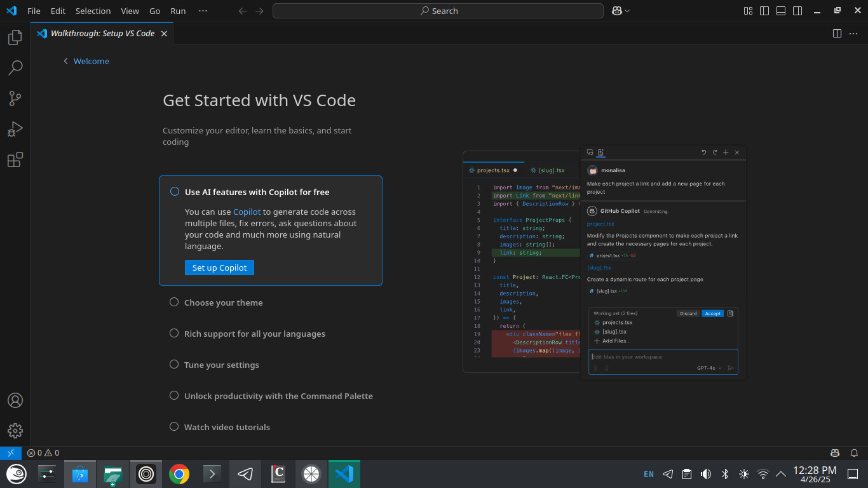Open the openSUSE application launcher
This screenshot has width=868, height=488.
click(17, 474)
